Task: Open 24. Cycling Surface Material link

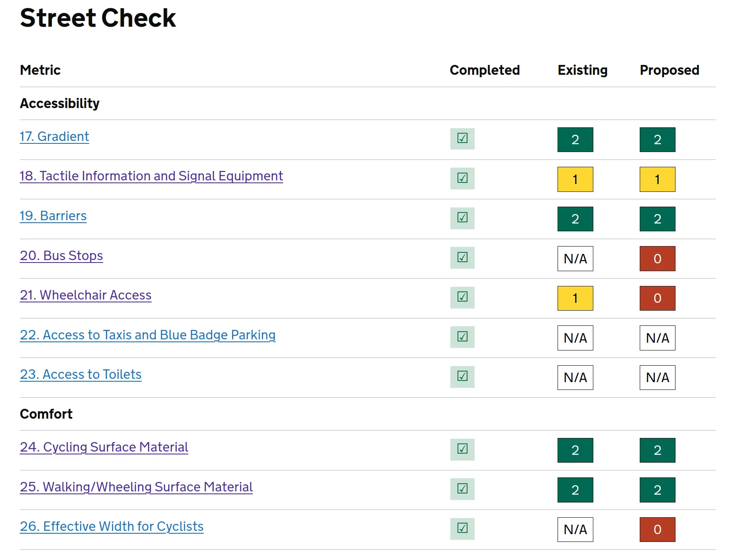Action: tap(104, 447)
